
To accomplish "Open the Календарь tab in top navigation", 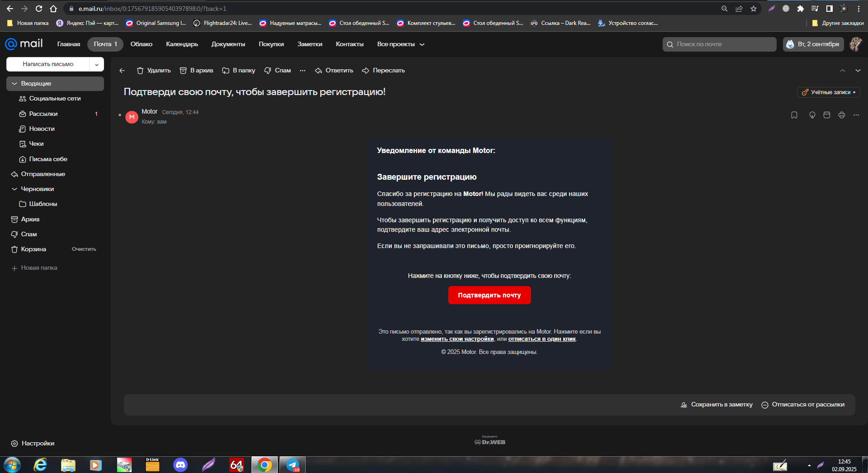I will [182, 44].
